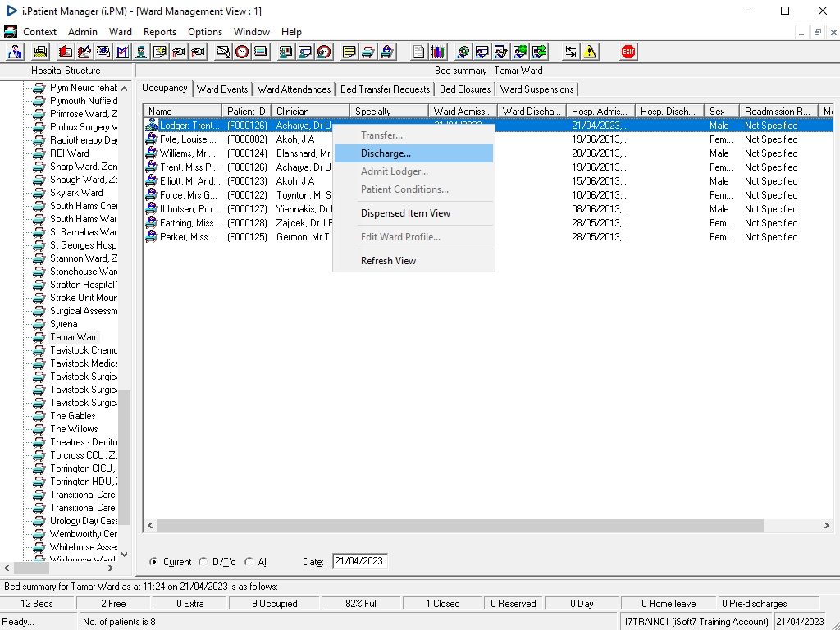Sort by the Clinician column header

pyautogui.click(x=310, y=112)
